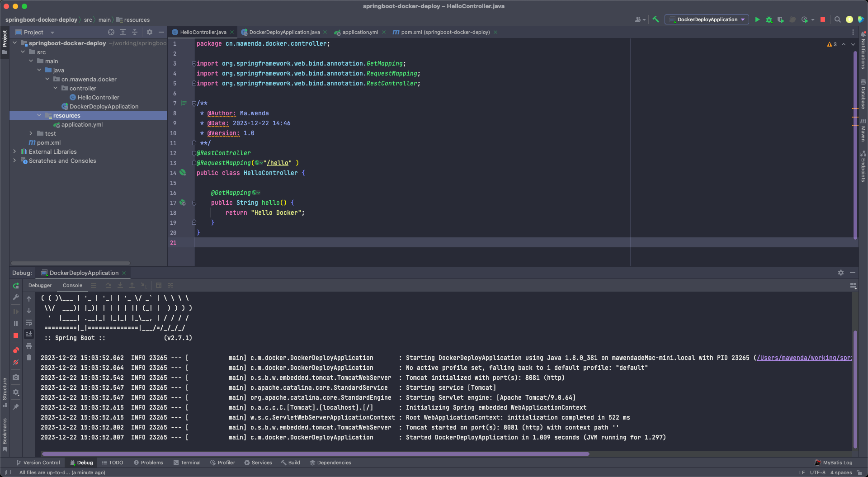
Task: Open MyBatis Log tool window
Action: click(834, 463)
